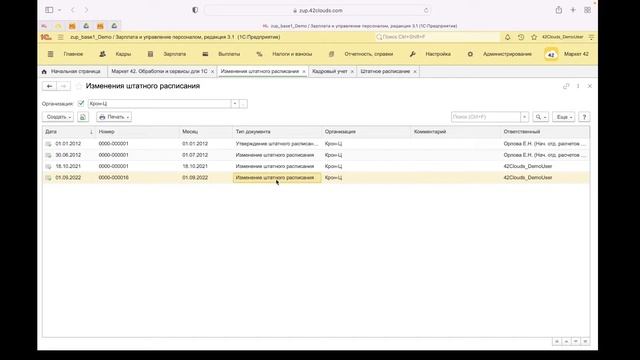The image size is (640, 360).
Task: Sort by the Тип документа column header
Action: pos(277,132)
